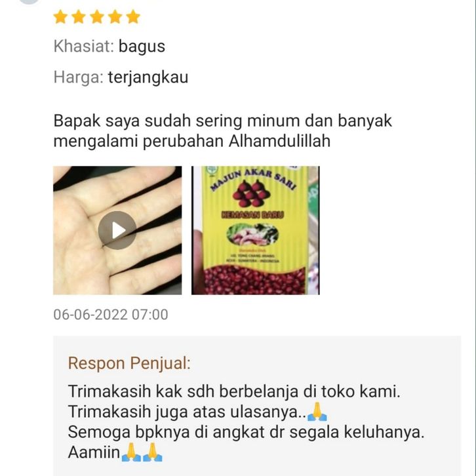
Task: Play the hand video review
Action: pyautogui.click(x=117, y=230)
